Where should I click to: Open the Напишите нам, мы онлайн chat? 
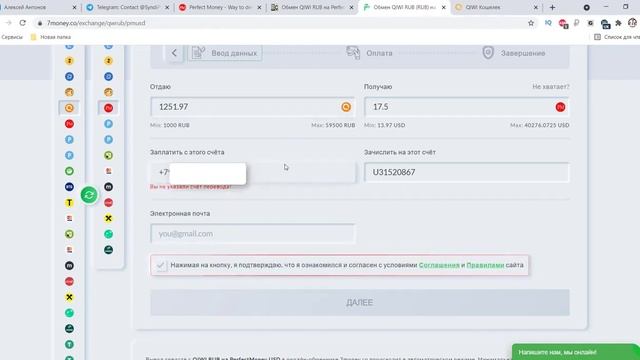coord(576,352)
